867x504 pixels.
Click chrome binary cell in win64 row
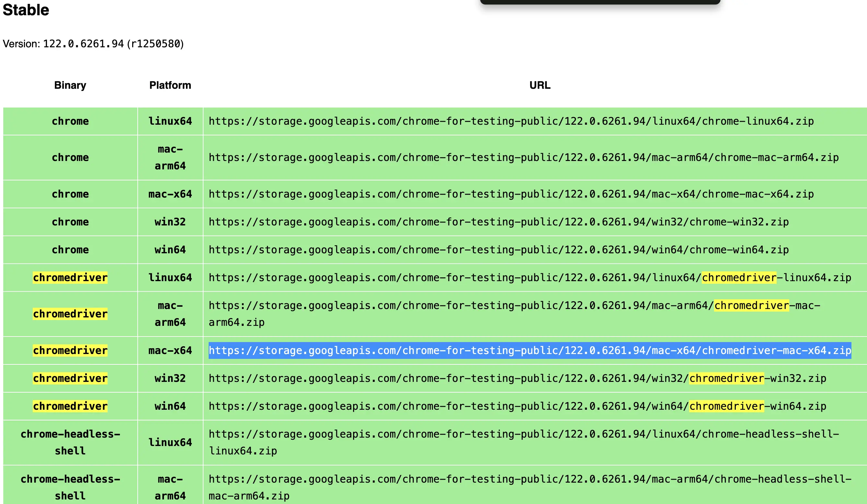70,250
